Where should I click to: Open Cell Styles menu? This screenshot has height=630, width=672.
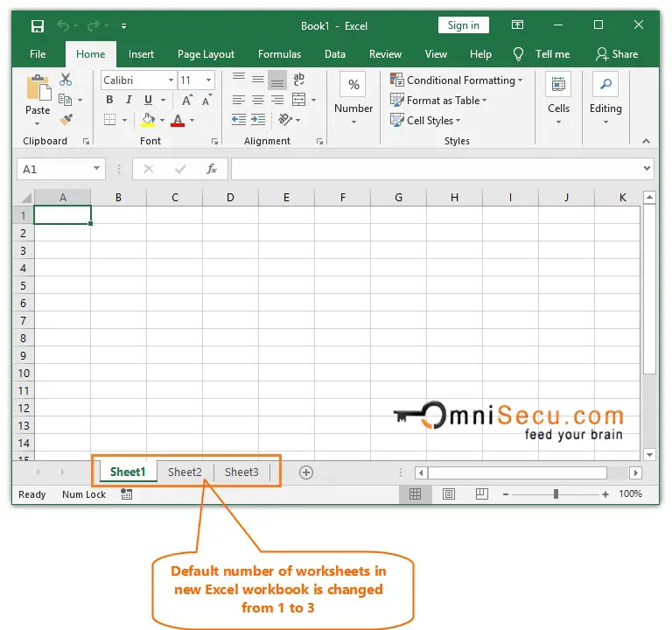point(425,121)
